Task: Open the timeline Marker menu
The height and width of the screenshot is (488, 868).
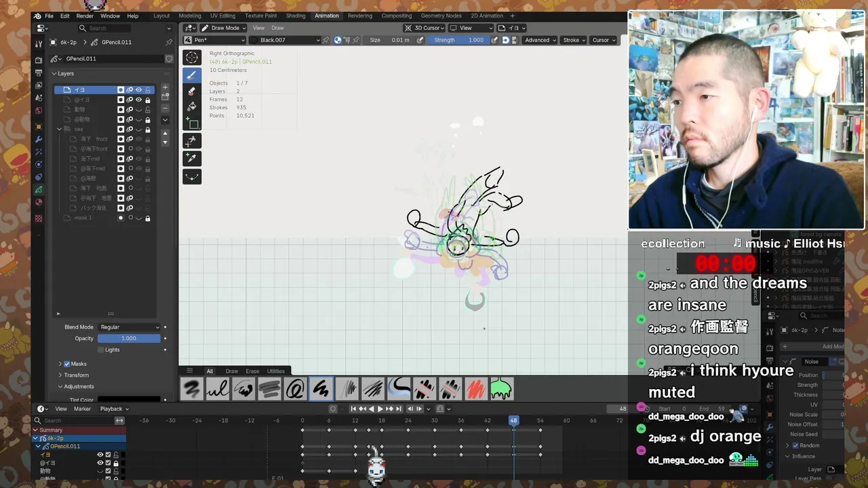Action: 82,409
